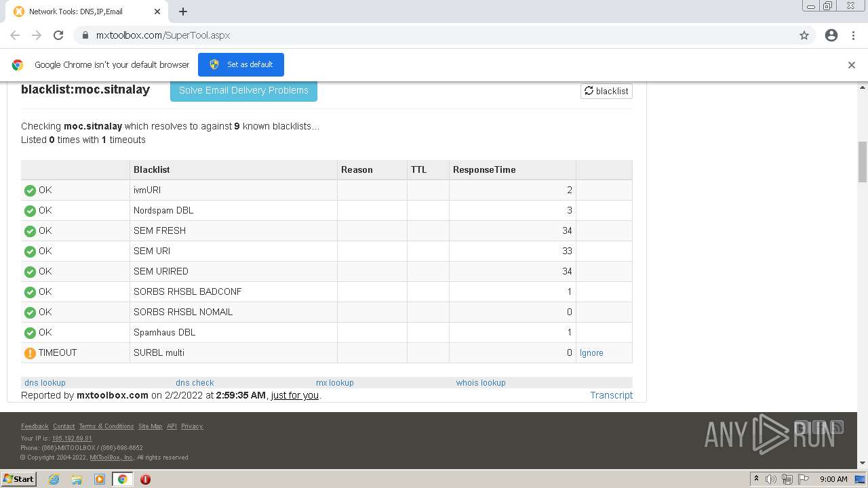Select the ivmURI blacklist name
Image resolution: width=868 pixels, height=488 pixels.
pos(147,190)
